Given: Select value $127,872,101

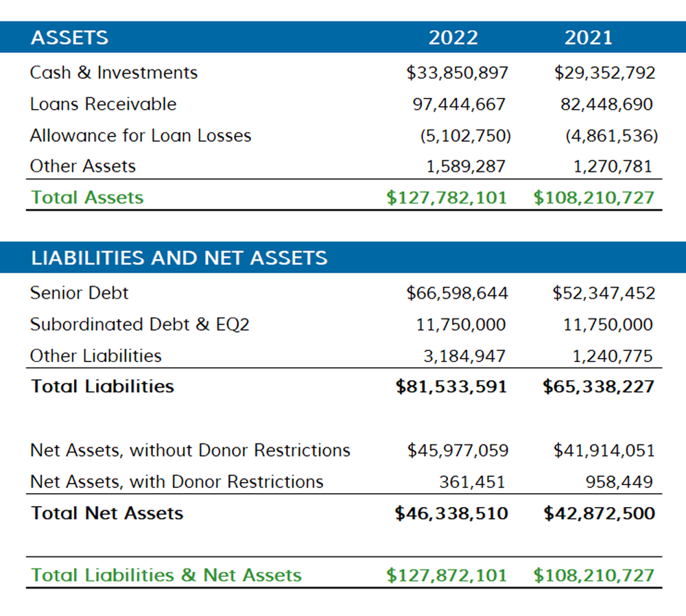Looking at the screenshot, I should click(447, 576).
